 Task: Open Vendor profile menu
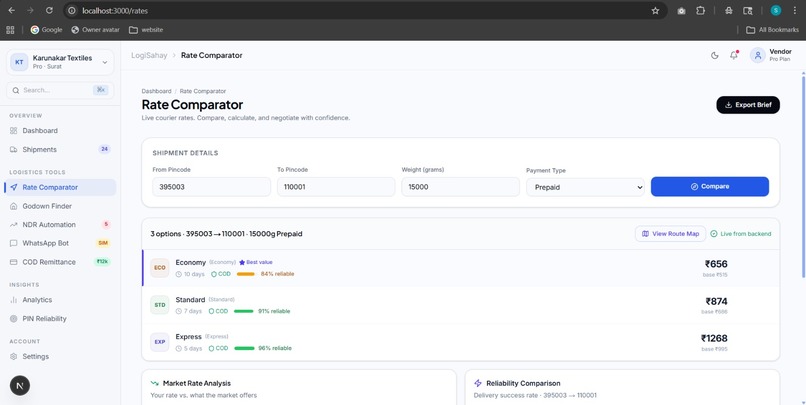[x=771, y=56]
